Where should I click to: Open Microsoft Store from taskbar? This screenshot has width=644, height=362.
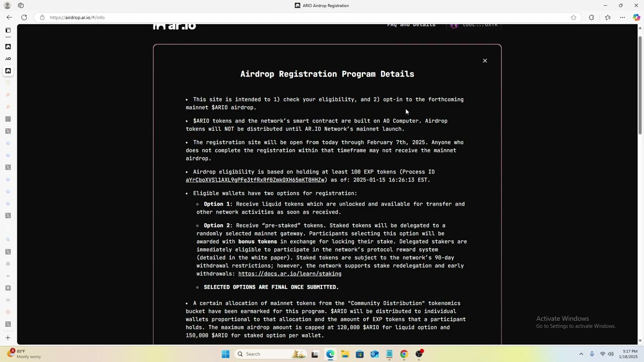coord(360,354)
